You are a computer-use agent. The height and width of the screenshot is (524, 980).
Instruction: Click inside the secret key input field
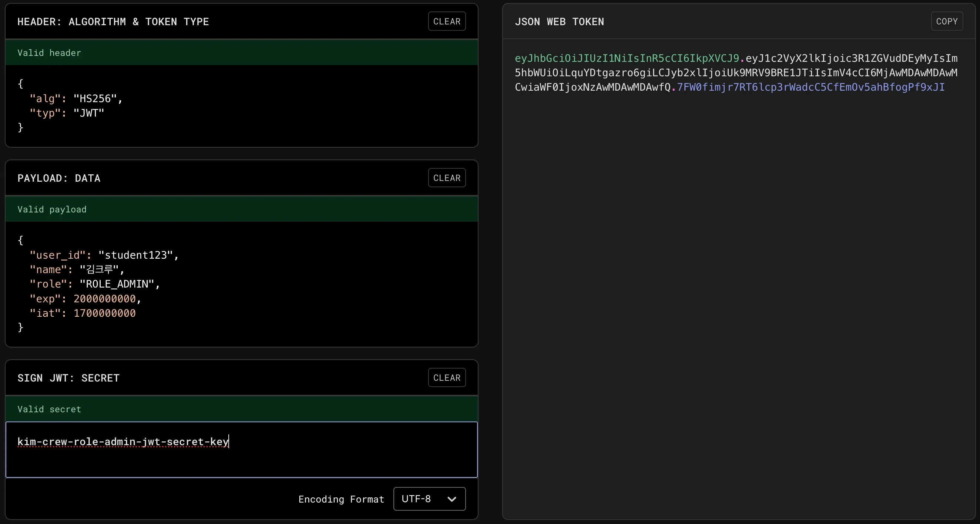coord(241,449)
